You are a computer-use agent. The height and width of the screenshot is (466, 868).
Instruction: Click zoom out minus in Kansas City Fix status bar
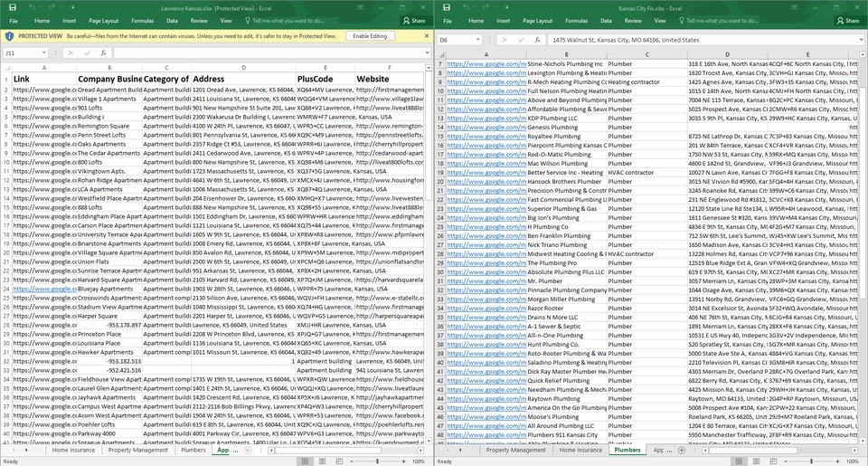[x=787, y=461]
